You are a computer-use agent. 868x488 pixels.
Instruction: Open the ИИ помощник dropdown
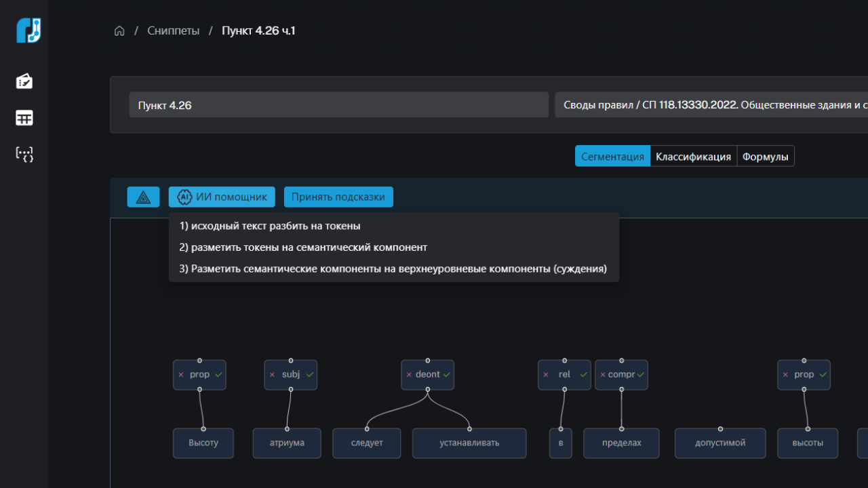(222, 197)
